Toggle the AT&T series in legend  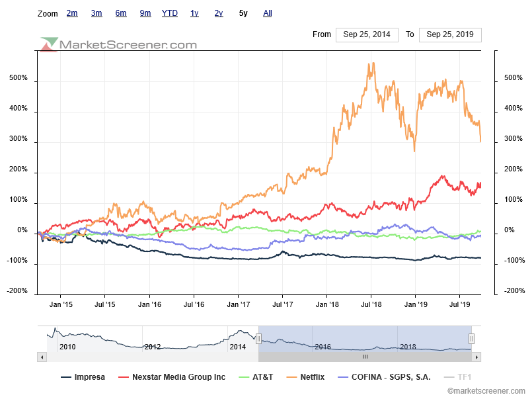click(256, 377)
